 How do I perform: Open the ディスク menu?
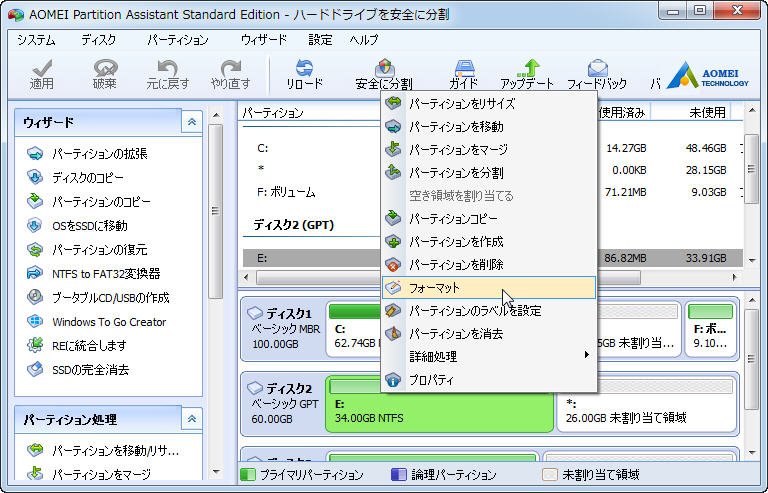pos(98,40)
